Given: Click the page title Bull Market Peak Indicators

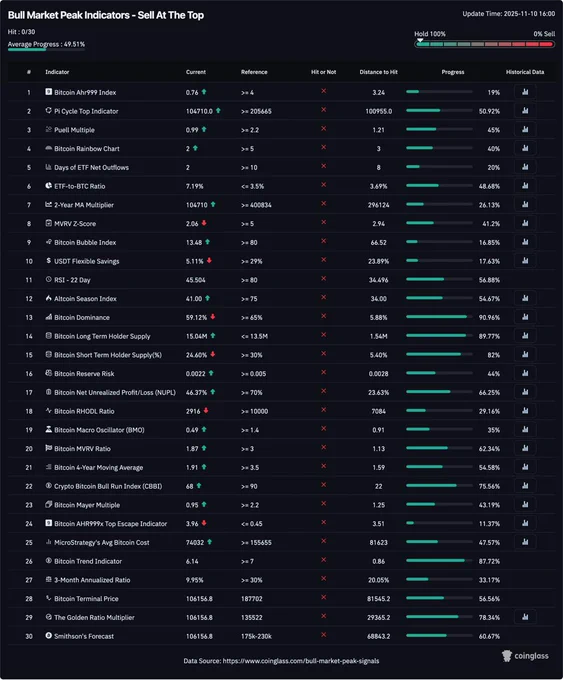Looking at the screenshot, I should click(106, 15).
